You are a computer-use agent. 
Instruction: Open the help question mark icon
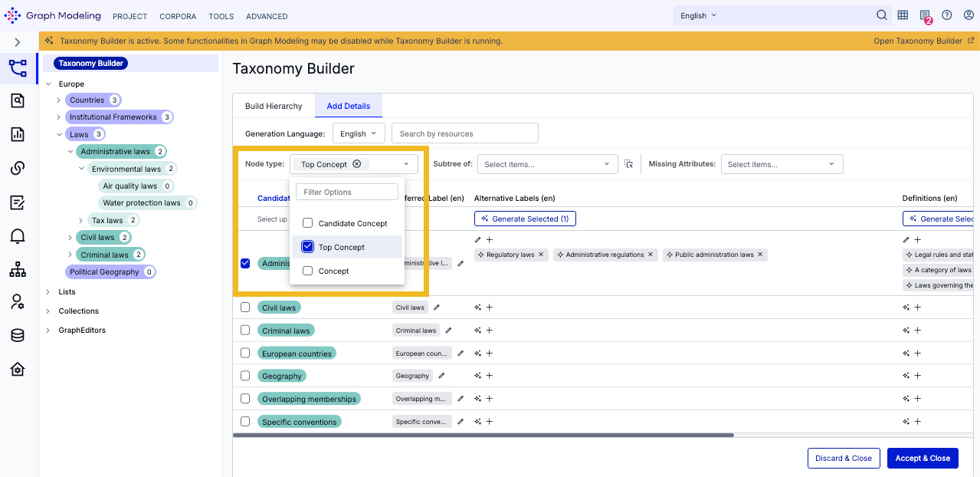coord(946,15)
